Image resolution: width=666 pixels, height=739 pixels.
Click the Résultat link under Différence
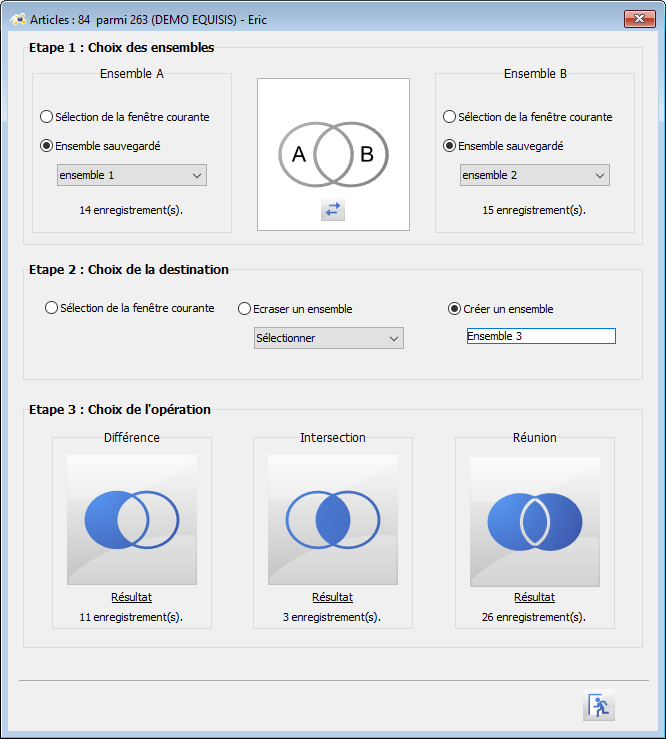[132, 597]
